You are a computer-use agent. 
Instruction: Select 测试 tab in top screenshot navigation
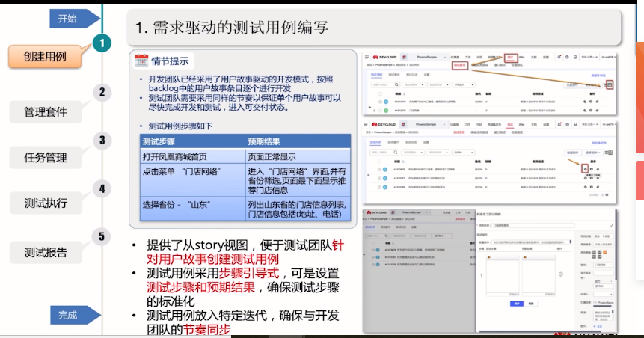pyautogui.click(x=511, y=57)
